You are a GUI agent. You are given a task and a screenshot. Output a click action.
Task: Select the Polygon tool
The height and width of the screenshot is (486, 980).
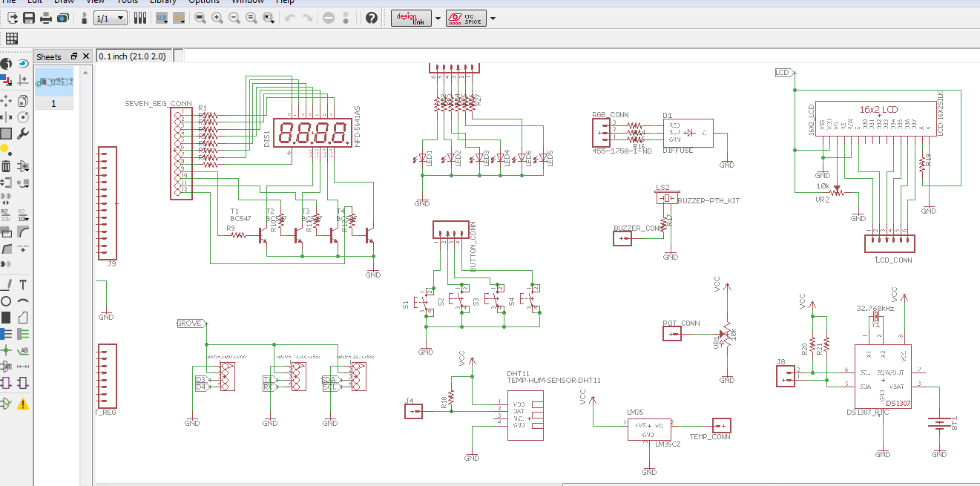[x=22, y=317]
